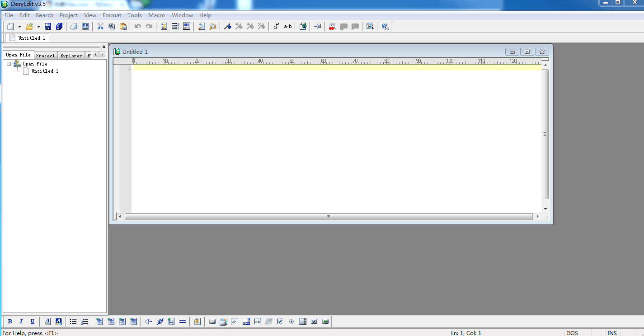The height and width of the screenshot is (336, 644).
Task: Cut selection with the scissors icon
Action: coord(100,27)
